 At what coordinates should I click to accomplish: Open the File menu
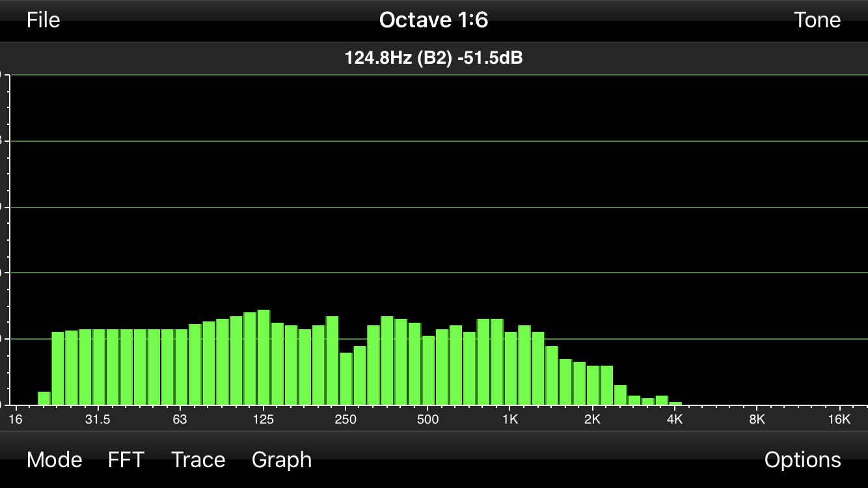[43, 20]
